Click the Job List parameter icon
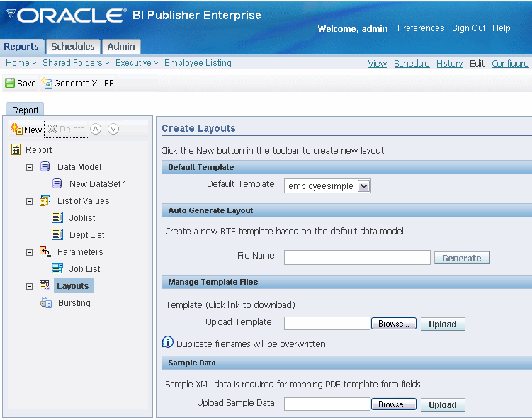The height and width of the screenshot is (420, 532). 57,268
